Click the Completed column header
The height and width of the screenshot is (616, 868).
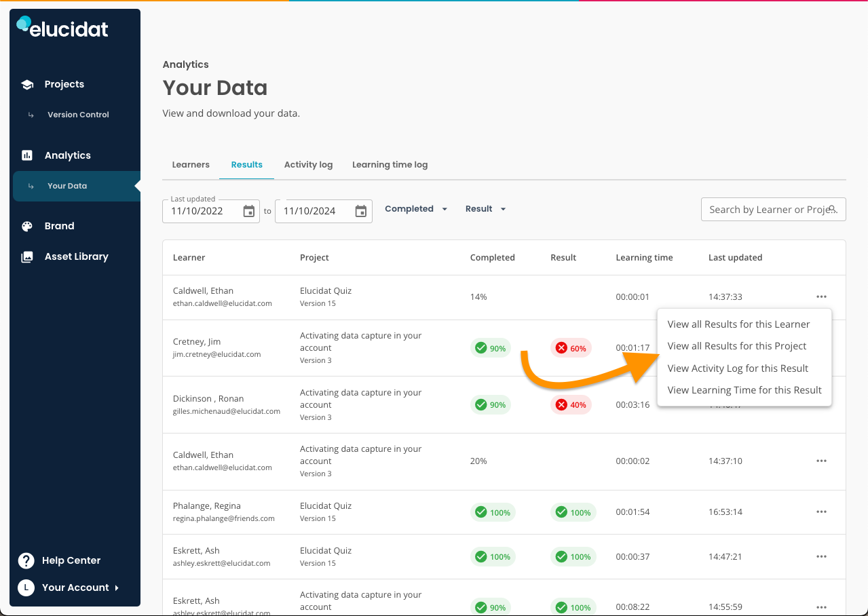click(492, 258)
